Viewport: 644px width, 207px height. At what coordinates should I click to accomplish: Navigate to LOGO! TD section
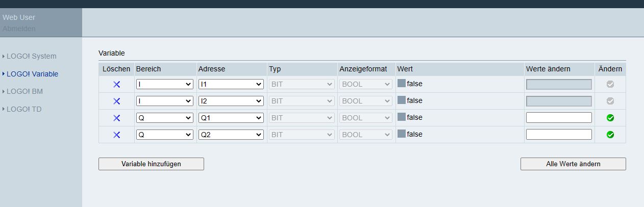point(23,109)
